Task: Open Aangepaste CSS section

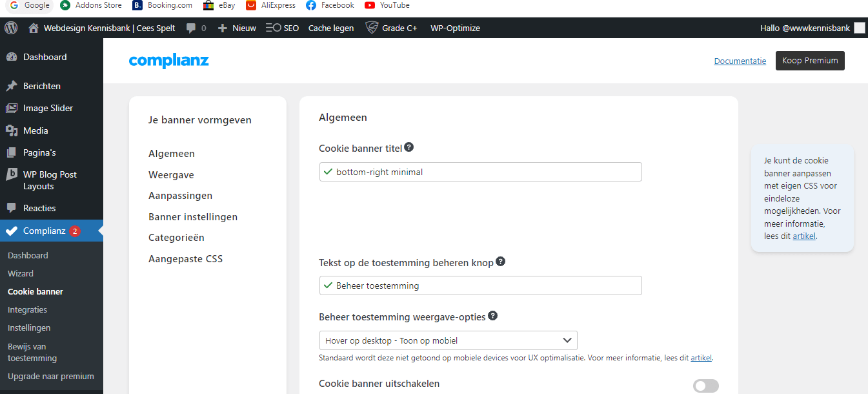Action: 186,259
